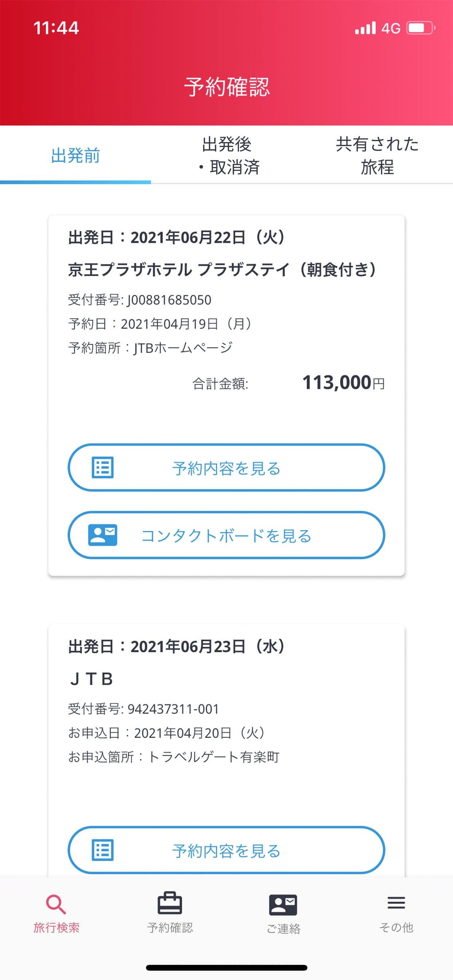Open コンタクトボードを見る for the first booking
The width and height of the screenshot is (453, 980).
click(226, 535)
